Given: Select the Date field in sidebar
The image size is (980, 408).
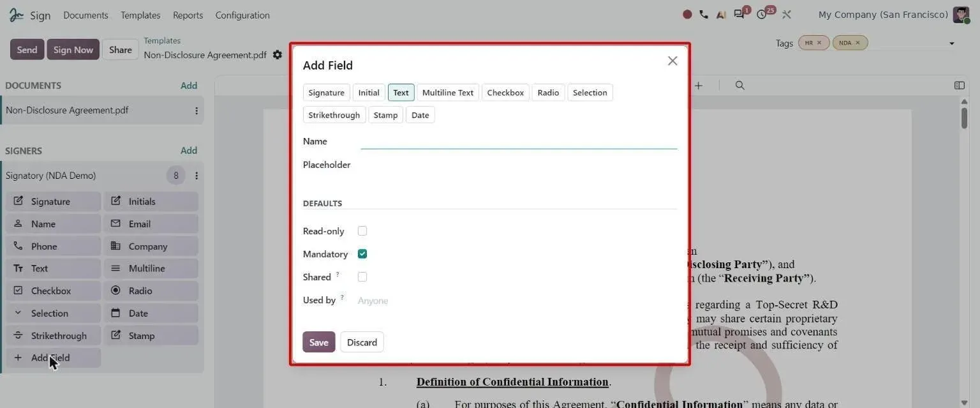Looking at the screenshot, I should pos(151,313).
